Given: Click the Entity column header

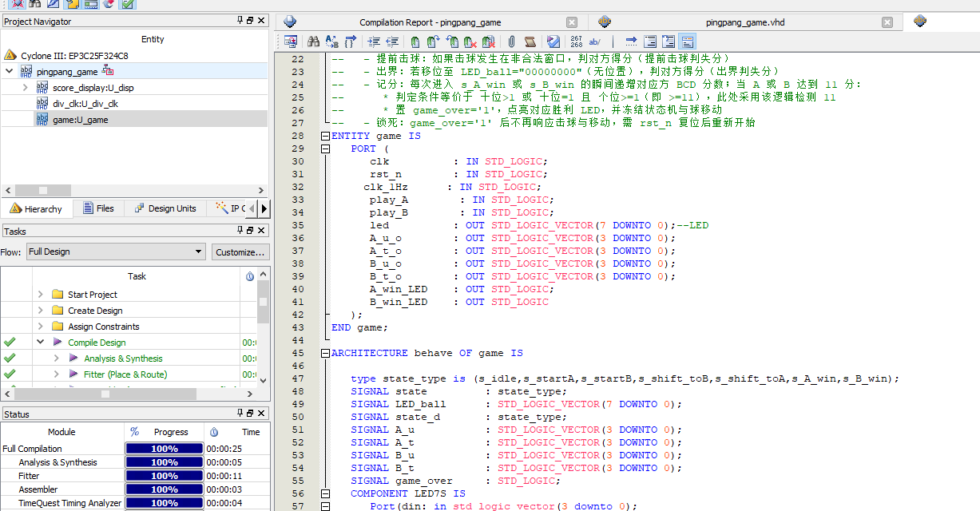Looking at the screenshot, I should click(x=152, y=39).
